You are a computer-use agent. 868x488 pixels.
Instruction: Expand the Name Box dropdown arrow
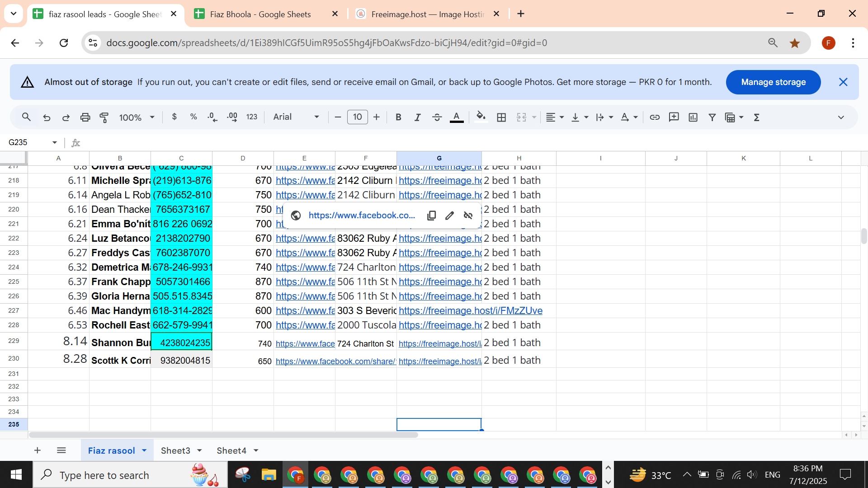point(55,142)
